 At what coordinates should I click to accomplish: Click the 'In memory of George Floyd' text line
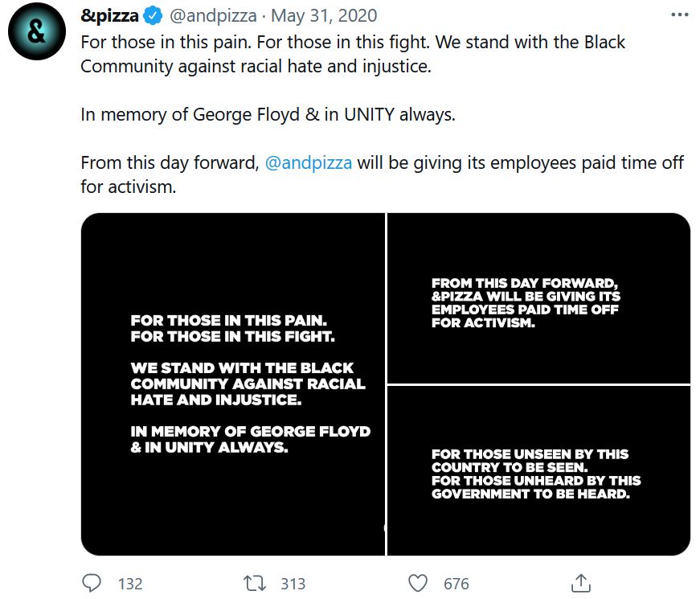tap(268, 114)
